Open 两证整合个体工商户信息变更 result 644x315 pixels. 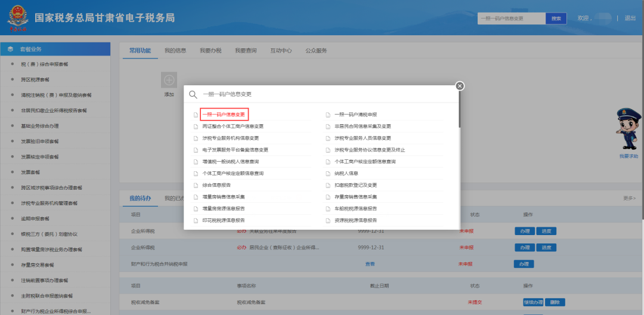(x=233, y=126)
